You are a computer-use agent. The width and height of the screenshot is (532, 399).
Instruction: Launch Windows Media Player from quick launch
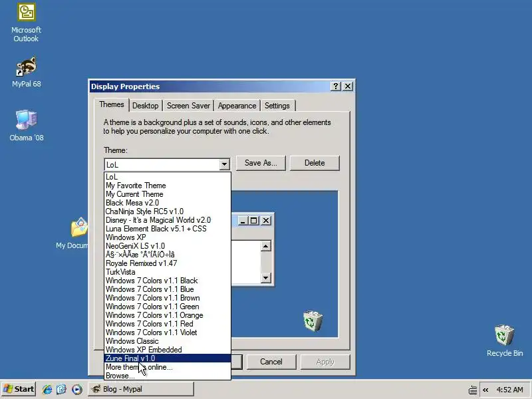pyautogui.click(x=77, y=389)
